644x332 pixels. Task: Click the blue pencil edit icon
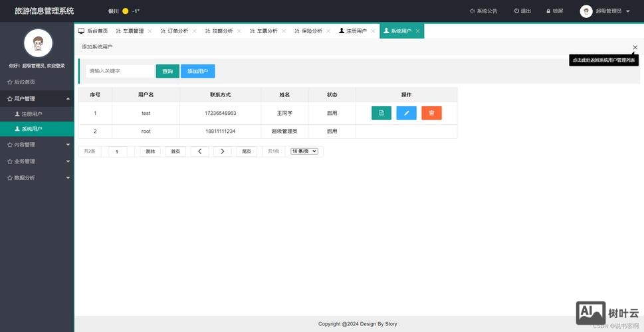click(x=406, y=113)
